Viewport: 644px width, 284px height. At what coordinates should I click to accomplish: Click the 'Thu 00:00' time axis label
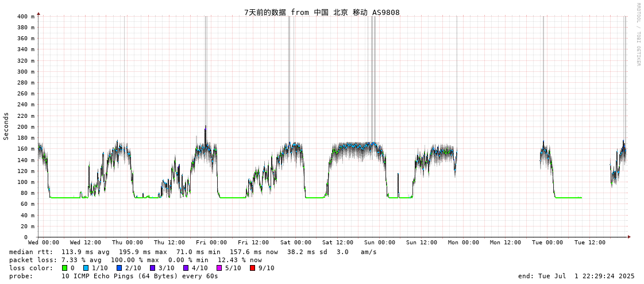pos(128,243)
